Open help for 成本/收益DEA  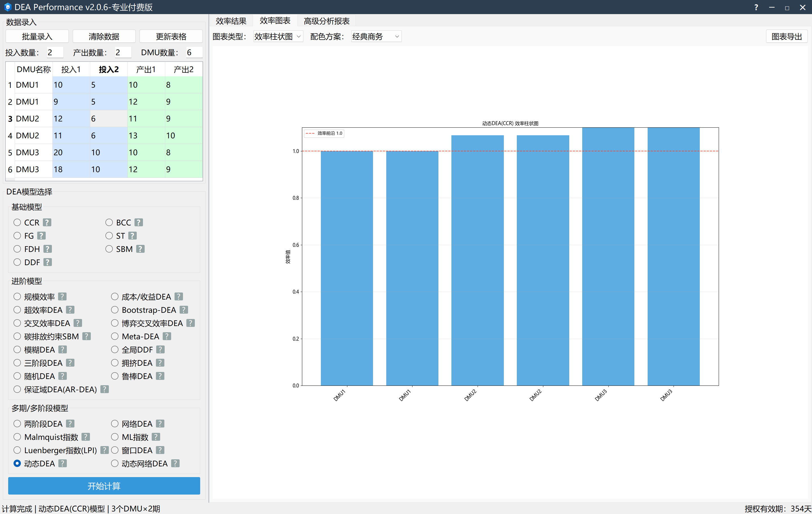[179, 297]
